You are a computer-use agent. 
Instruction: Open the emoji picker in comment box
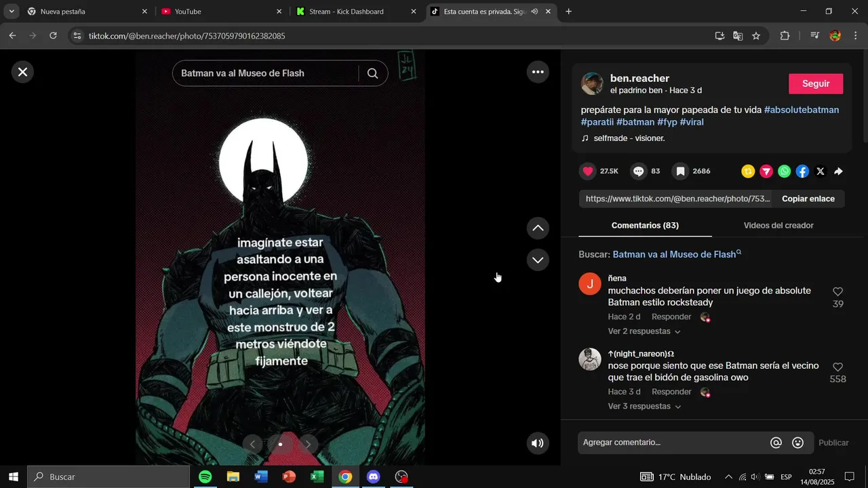click(798, 443)
